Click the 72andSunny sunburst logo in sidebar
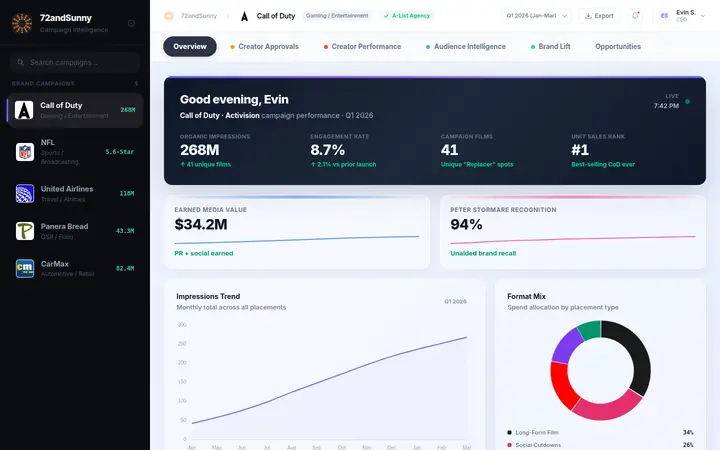Image resolution: width=720 pixels, height=450 pixels. [22, 23]
